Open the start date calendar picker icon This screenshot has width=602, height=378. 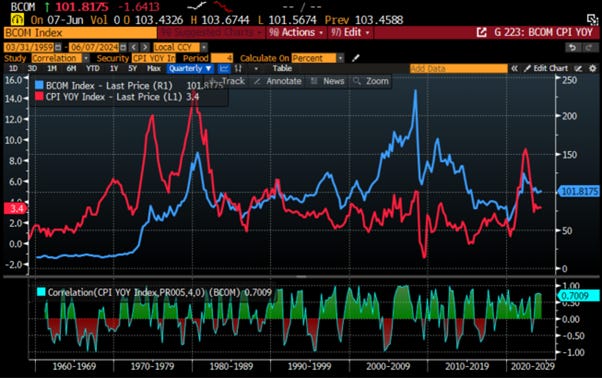(x=58, y=48)
